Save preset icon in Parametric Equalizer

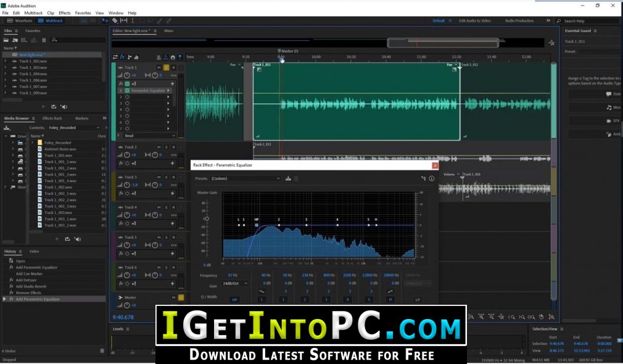(x=289, y=178)
